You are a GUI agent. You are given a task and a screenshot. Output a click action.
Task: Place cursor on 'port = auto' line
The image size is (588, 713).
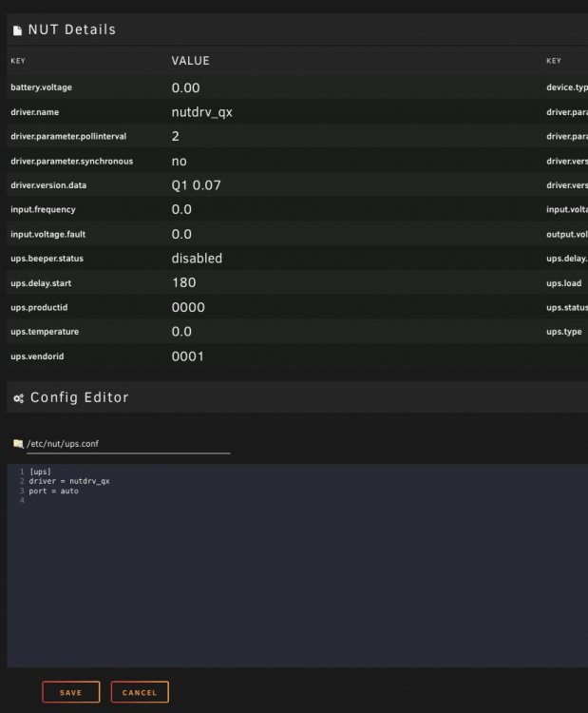pyautogui.click(x=53, y=491)
